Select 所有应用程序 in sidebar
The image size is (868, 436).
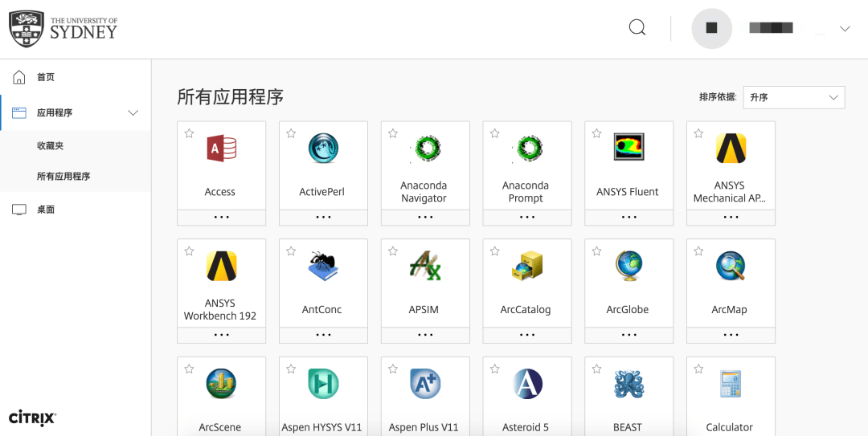point(63,177)
